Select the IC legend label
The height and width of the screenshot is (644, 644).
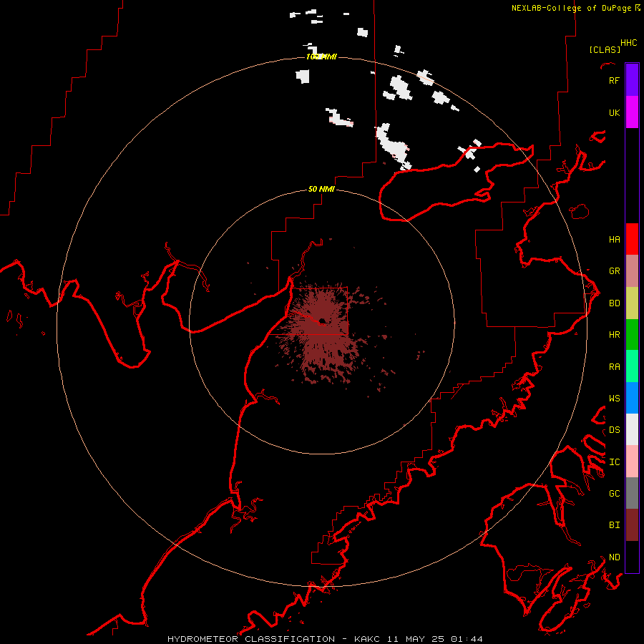[614, 462]
